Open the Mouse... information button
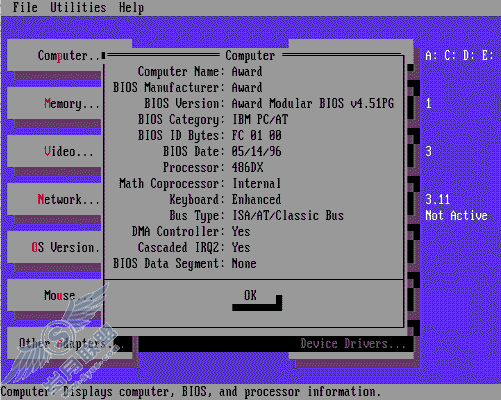The image size is (501, 400). click(x=55, y=295)
